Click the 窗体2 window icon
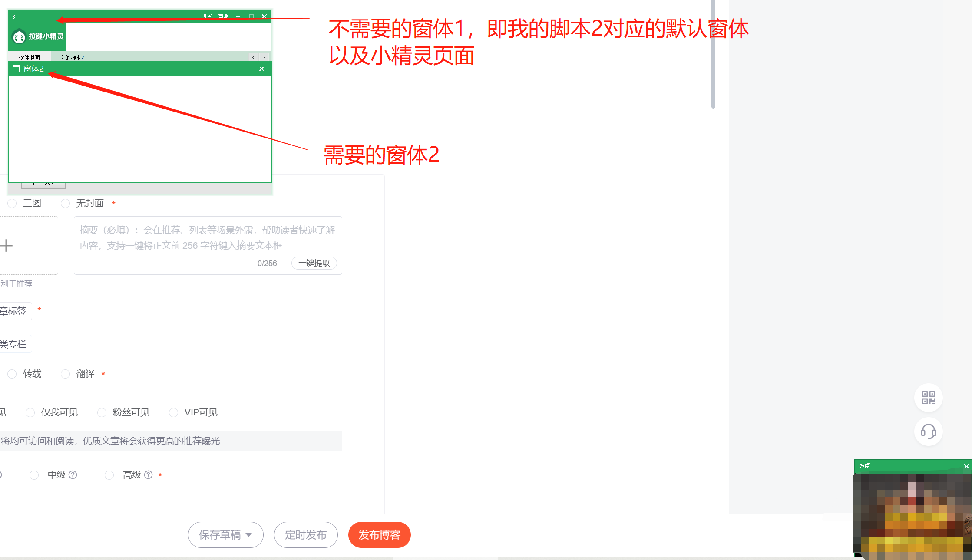 click(16, 69)
